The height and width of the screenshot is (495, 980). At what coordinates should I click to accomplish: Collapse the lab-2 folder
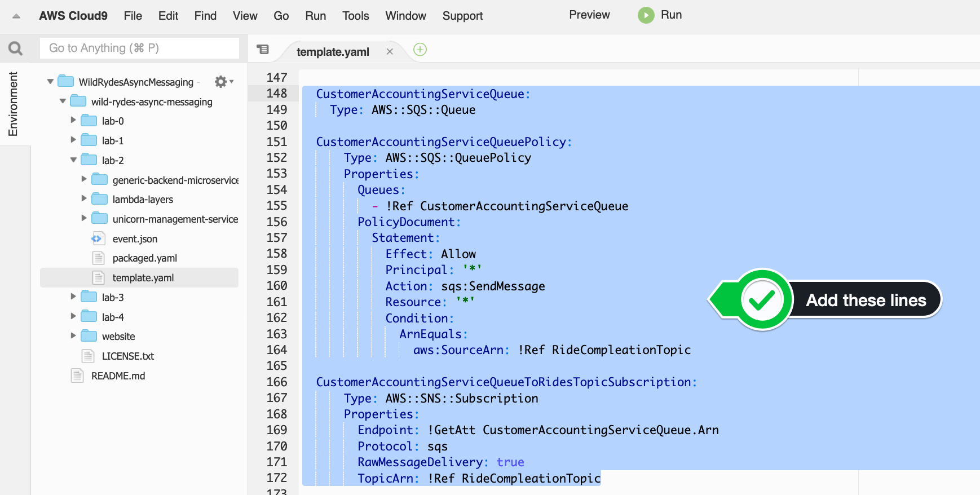(73, 160)
